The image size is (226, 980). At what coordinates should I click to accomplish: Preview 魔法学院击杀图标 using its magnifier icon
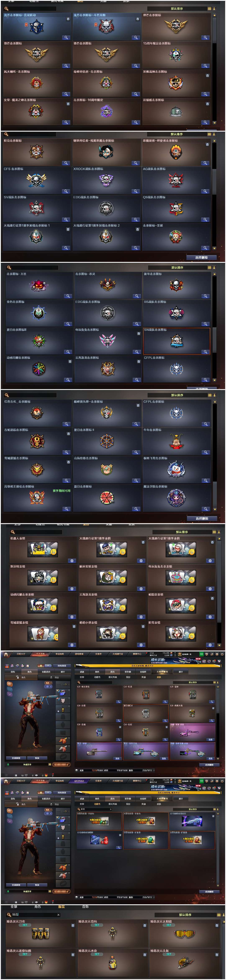[206, 509]
